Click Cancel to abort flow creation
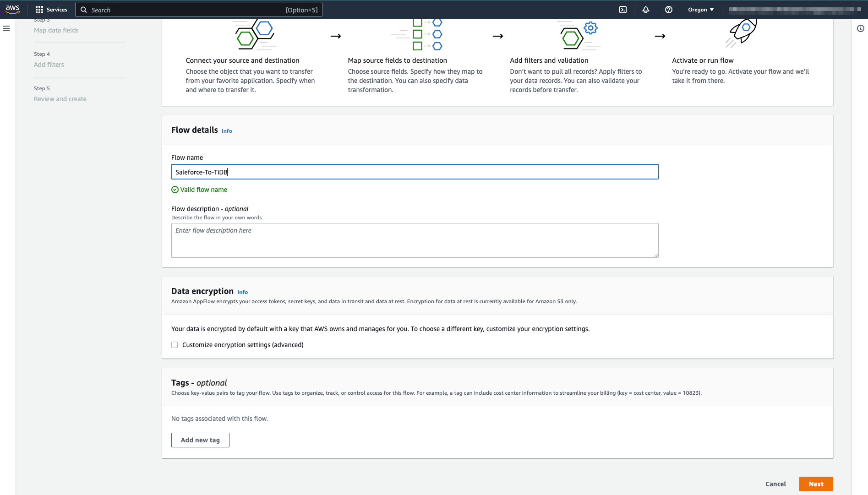The height and width of the screenshot is (495, 868). [x=775, y=484]
